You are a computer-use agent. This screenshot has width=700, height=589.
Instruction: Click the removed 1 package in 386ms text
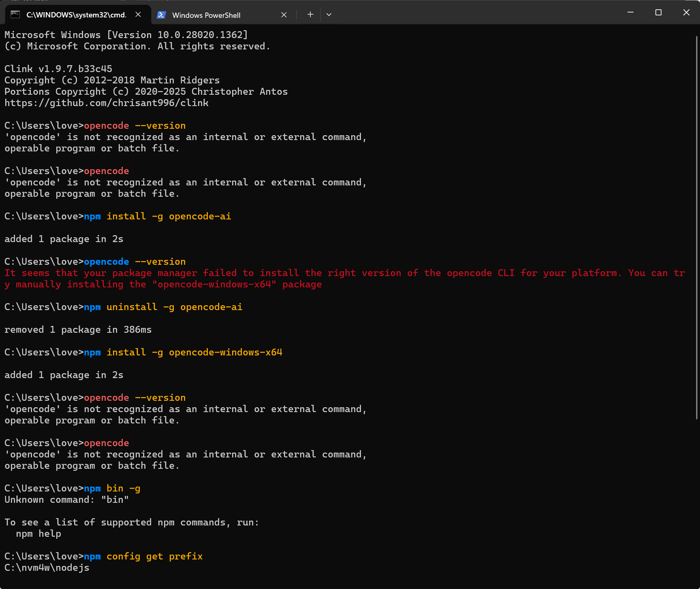click(78, 329)
